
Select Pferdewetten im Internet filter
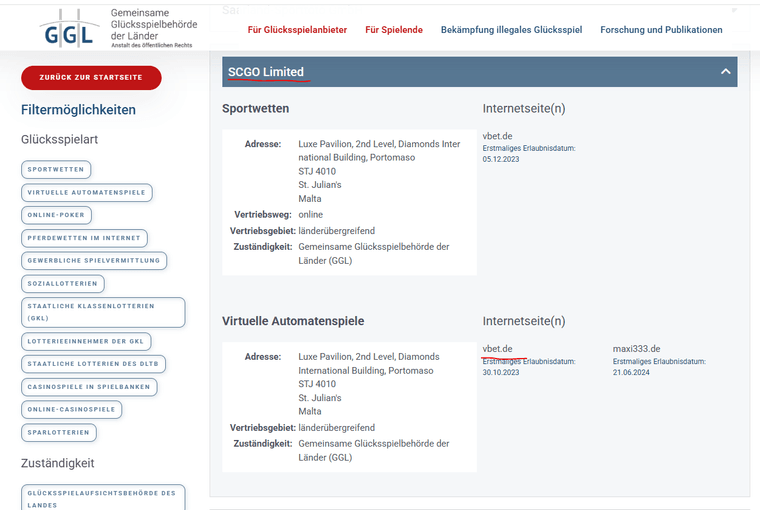click(85, 238)
